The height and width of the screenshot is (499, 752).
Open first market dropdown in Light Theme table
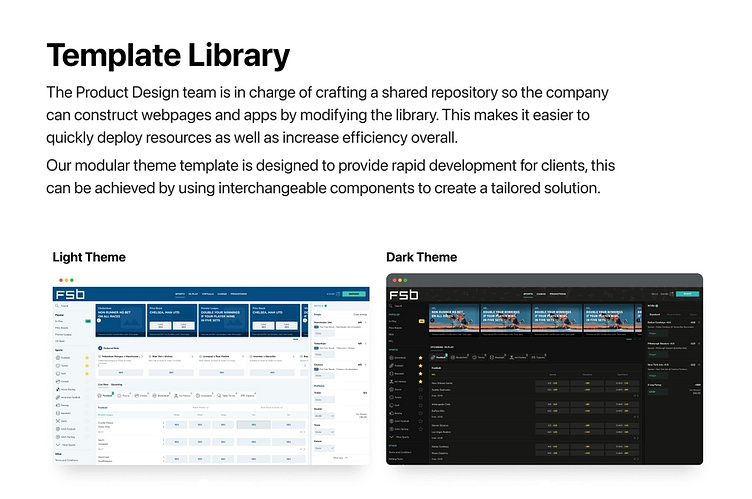[x=200, y=407]
